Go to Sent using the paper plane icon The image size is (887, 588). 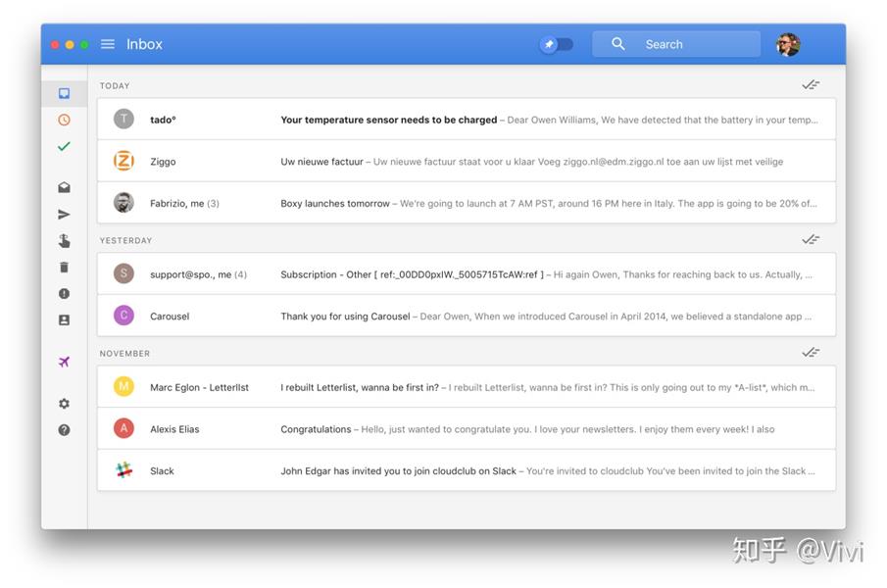[x=64, y=214]
